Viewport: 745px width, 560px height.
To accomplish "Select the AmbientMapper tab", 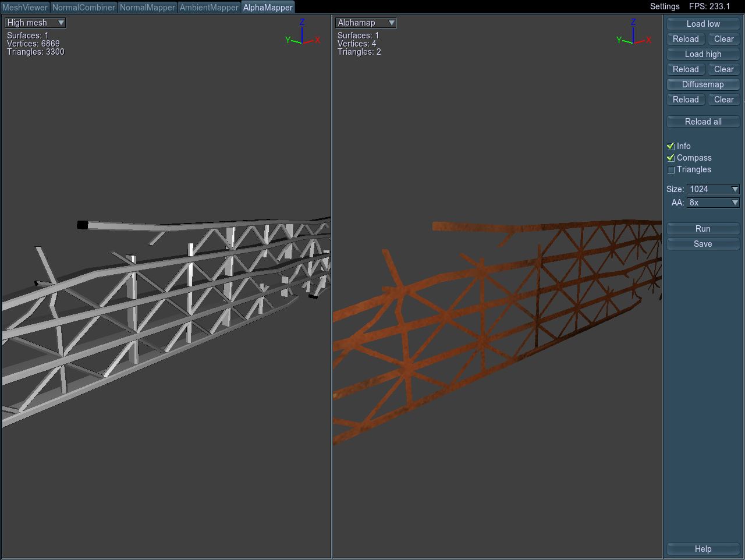I will [x=209, y=8].
